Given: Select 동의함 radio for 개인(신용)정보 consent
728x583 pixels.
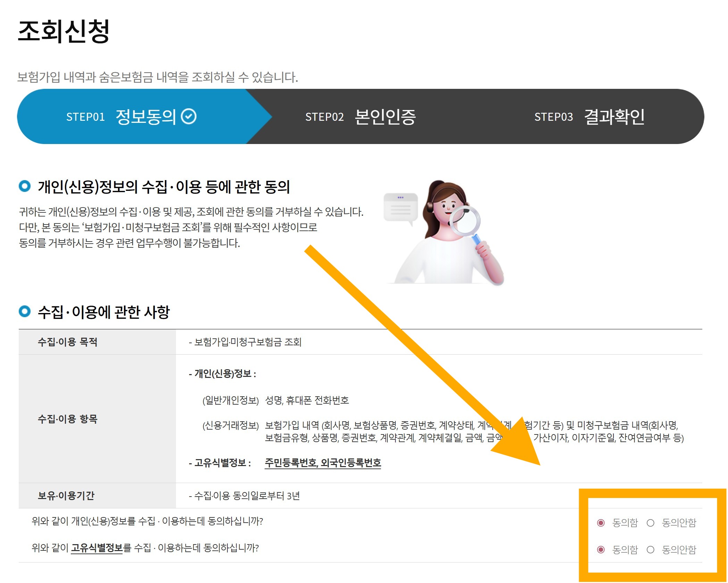Looking at the screenshot, I should click(x=601, y=523).
